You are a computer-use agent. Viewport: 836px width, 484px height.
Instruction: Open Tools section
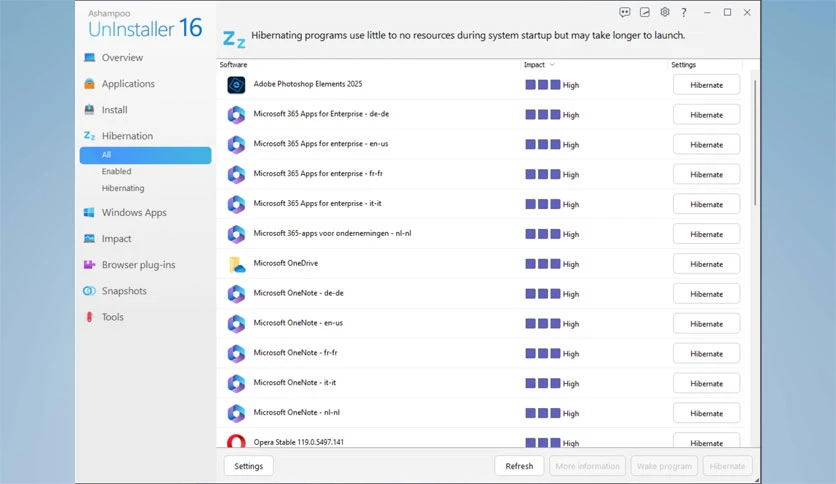[x=112, y=317]
